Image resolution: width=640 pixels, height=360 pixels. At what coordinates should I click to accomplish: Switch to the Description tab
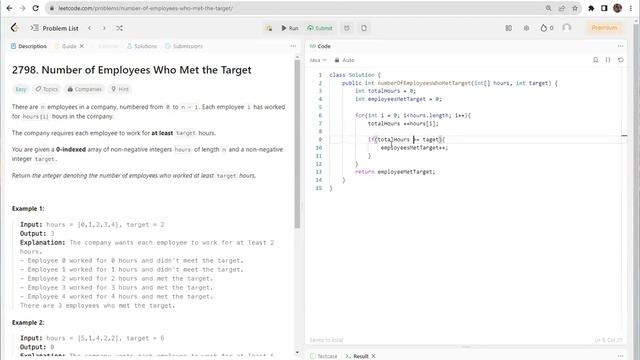point(29,46)
